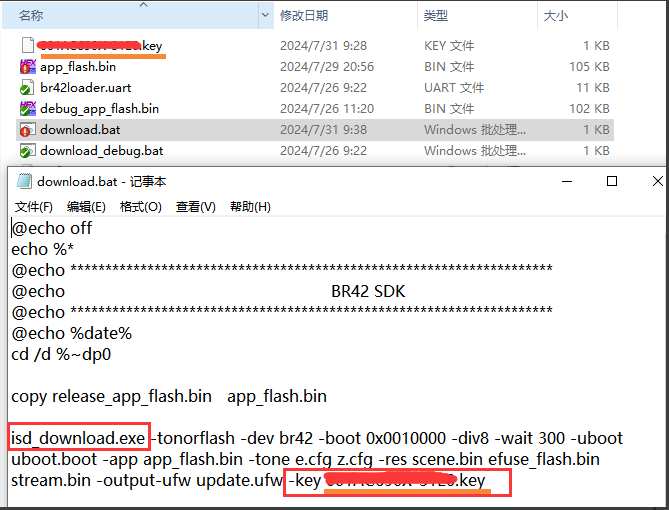Image resolution: width=669 pixels, height=510 pixels.
Task: Minimize the Notepad window
Action: tap(567, 181)
